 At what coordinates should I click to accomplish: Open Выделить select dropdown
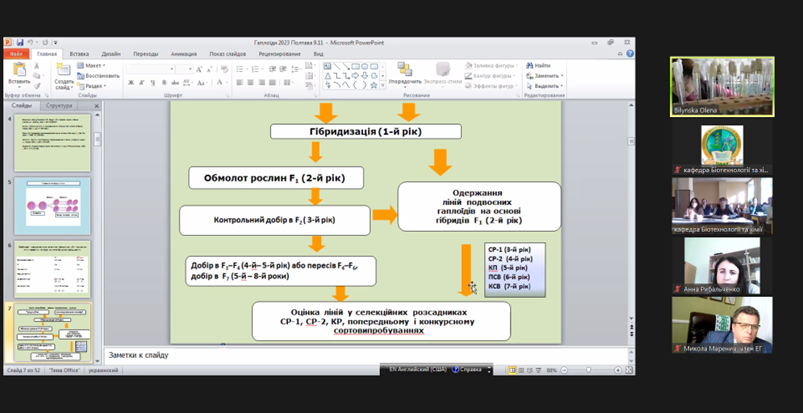click(x=545, y=86)
